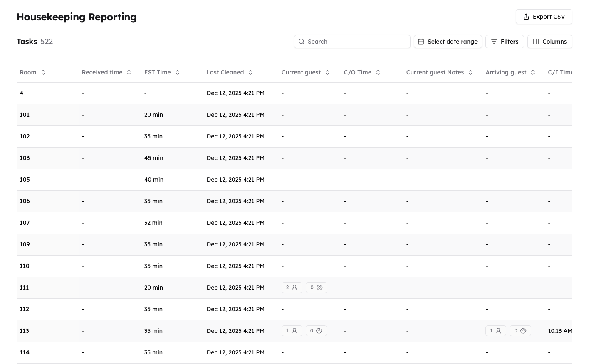The image size is (589, 364).
Task: Click the calendar icon on Select date range
Action: [421, 42]
